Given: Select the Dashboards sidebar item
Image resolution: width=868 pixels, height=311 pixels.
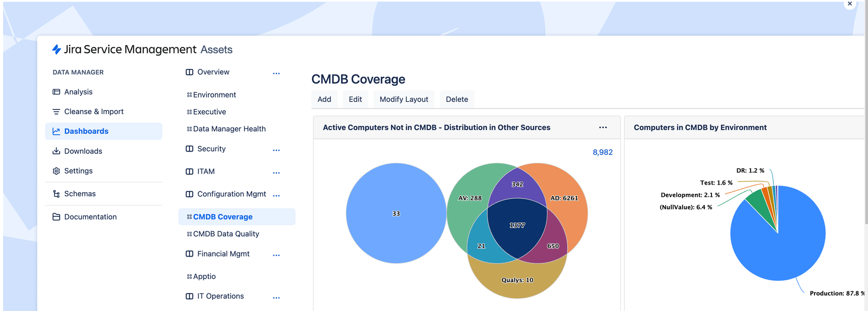Looking at the screenshot, I should pos(86,131).
